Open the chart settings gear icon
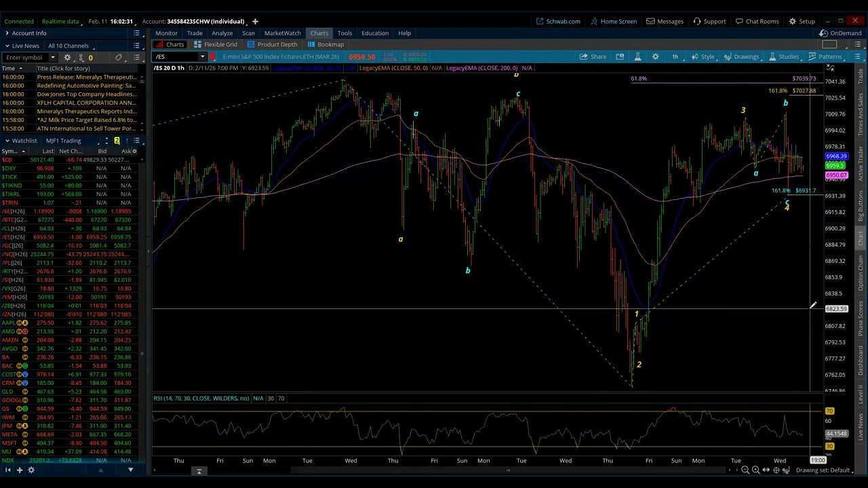The image size is (868, 488). click(655, 57)
